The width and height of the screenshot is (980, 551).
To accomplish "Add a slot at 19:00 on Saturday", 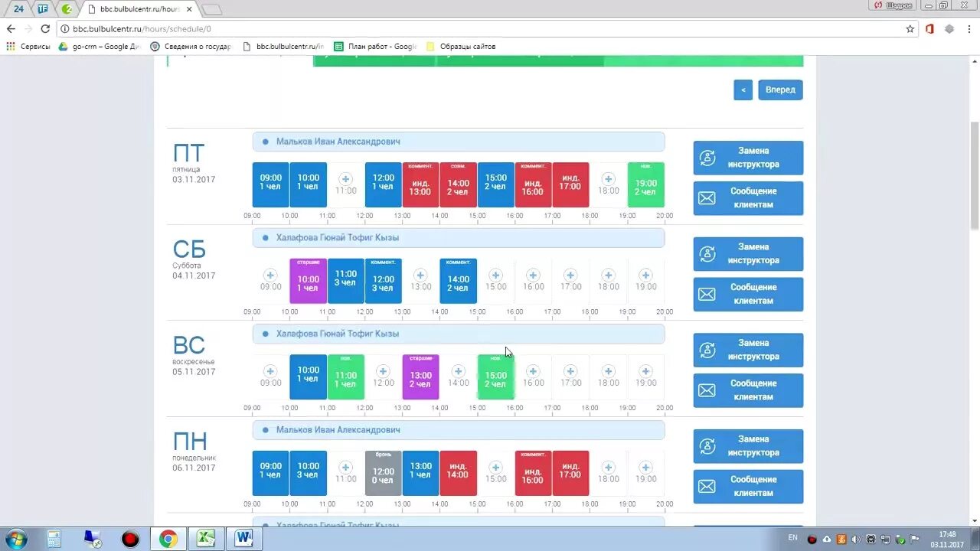I will (x=645, y=275).
